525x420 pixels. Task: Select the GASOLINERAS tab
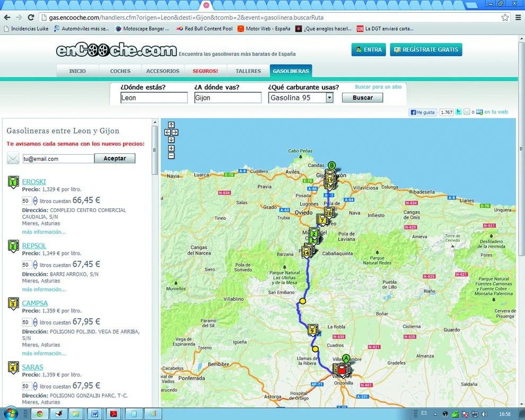pos(291,71)
